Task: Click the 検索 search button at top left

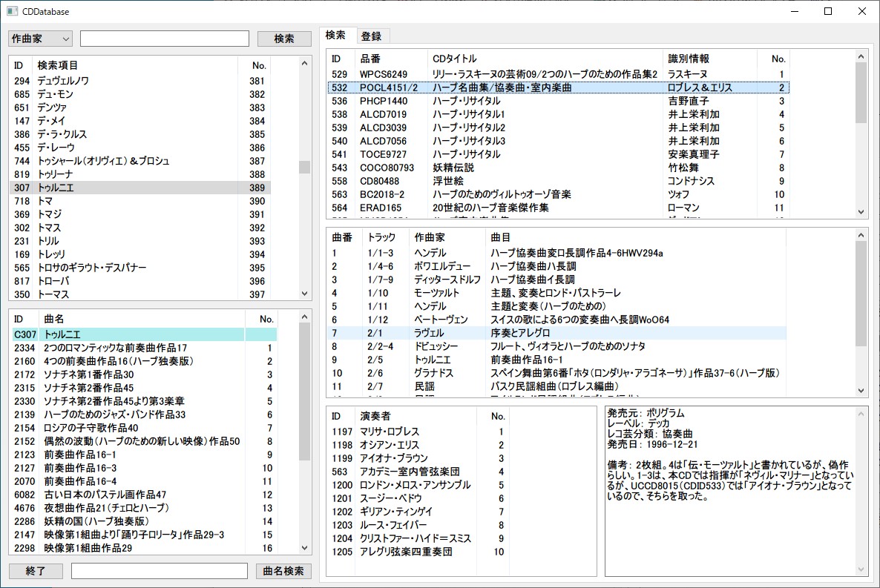Action: (284, 38)
